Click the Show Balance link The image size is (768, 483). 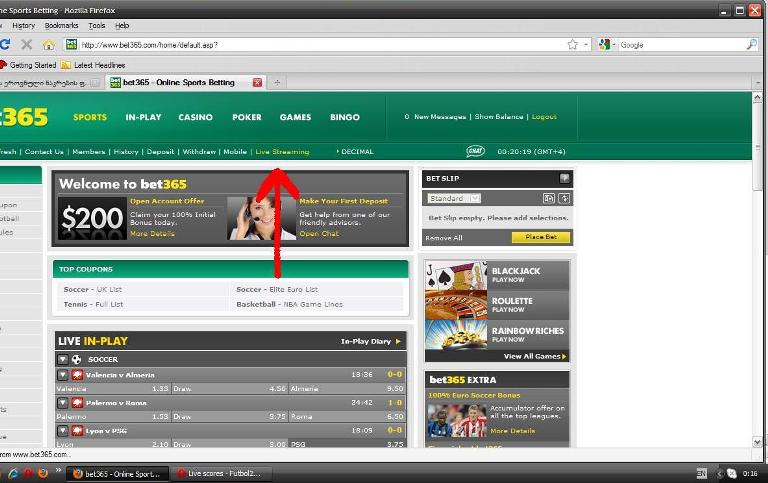(x=499, y=117)
